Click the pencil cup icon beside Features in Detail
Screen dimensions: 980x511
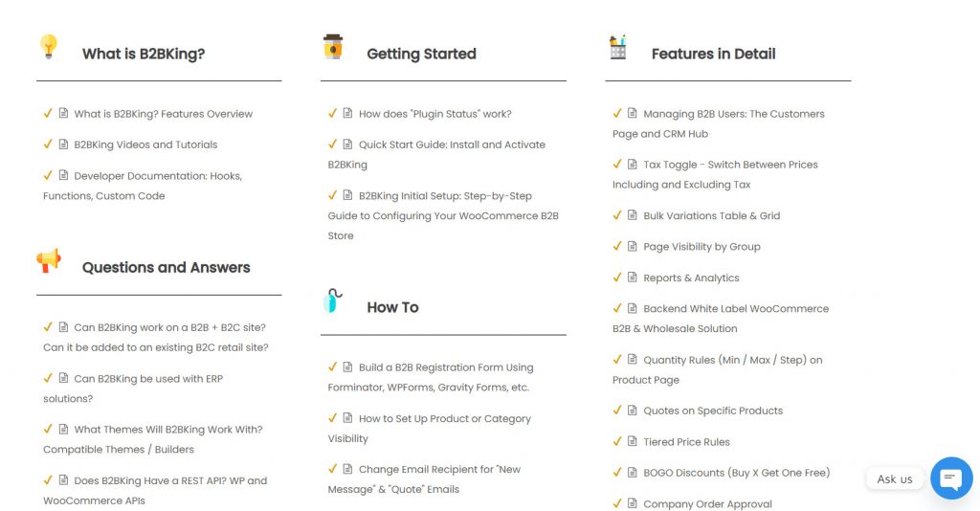click(x=618, y=47)
